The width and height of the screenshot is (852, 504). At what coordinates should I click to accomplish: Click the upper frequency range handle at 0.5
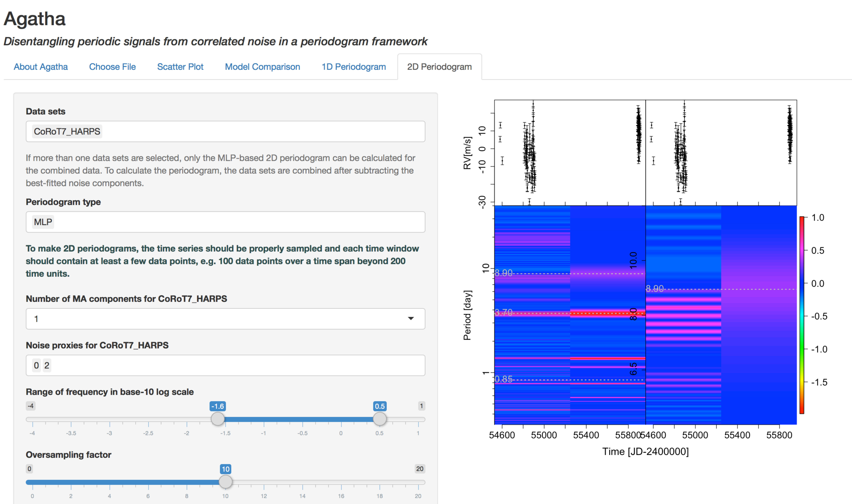tap(380, 419)
